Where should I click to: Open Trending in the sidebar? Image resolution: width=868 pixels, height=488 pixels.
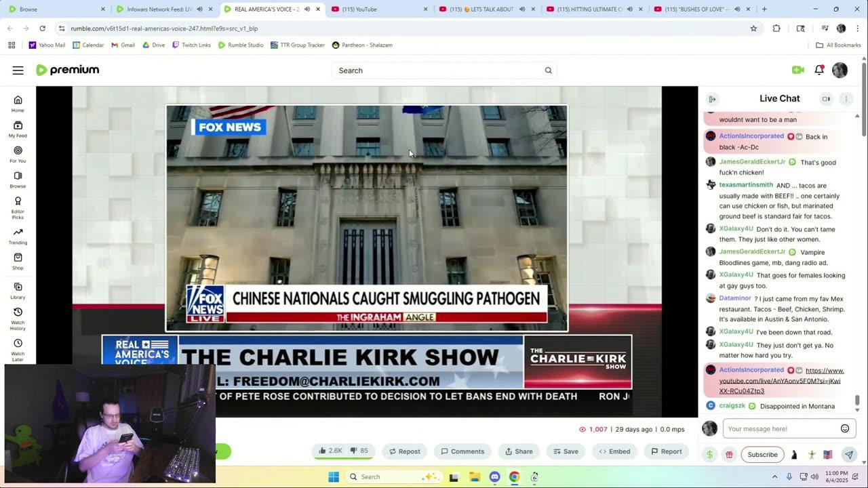point(18,237)
